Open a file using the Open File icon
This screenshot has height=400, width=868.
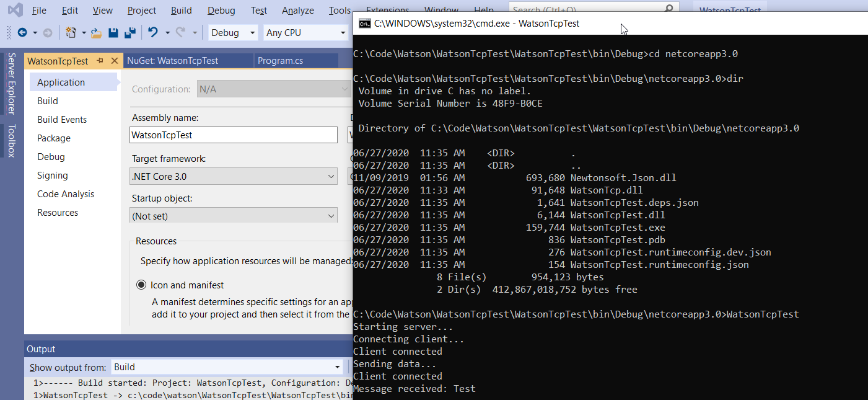(97, 32)
